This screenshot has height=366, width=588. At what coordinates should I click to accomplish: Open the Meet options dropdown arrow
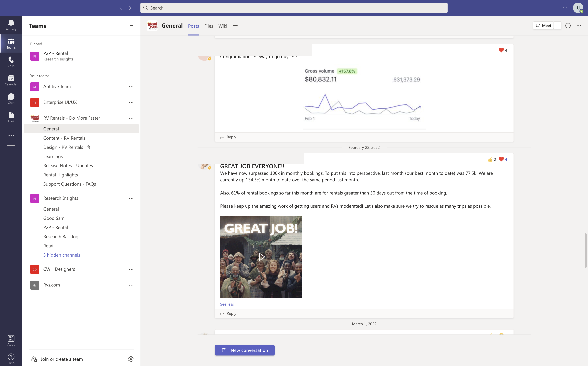(x=557, y=25)
